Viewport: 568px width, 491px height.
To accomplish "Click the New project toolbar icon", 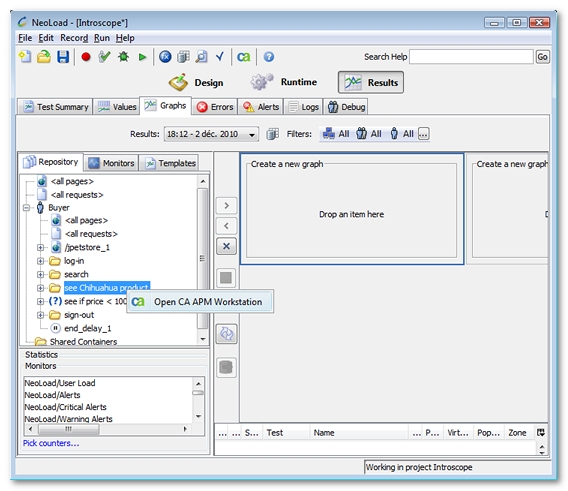I will 25,57.
